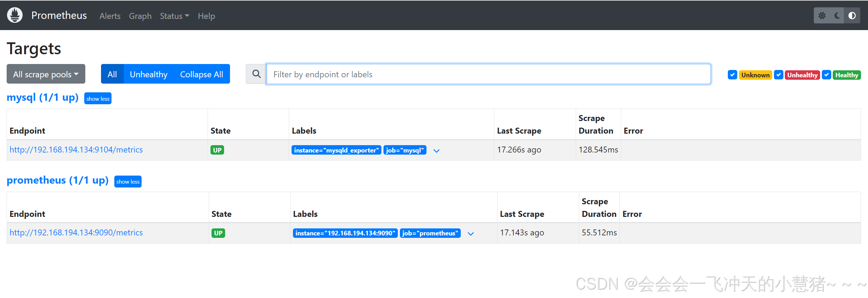Expand labels for the prometheus job target

[471, 234]
